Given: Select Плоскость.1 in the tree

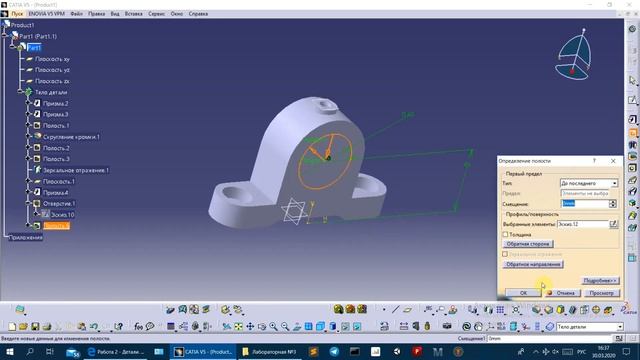Looking at the screenshot, I should 59,181.
